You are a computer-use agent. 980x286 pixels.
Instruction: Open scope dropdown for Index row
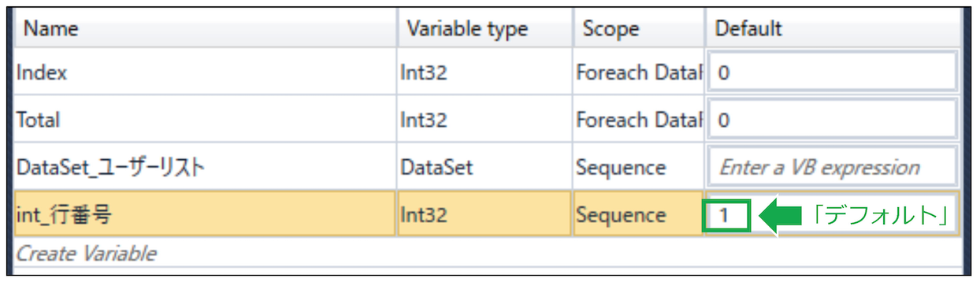point(638,72)
